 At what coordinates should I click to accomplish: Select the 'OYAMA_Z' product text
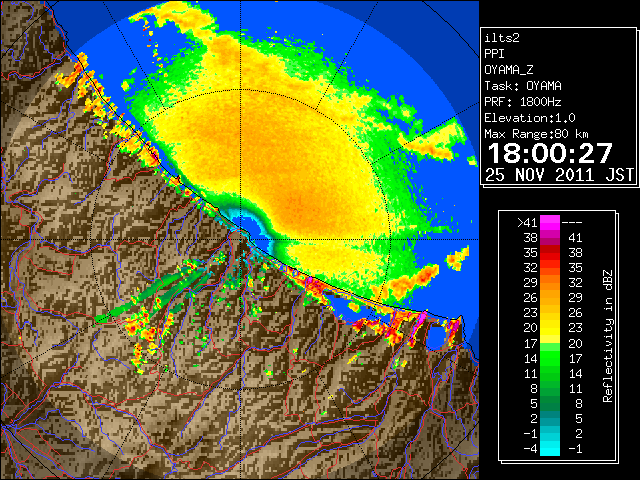pyautogui.click(x=509, y=70)
